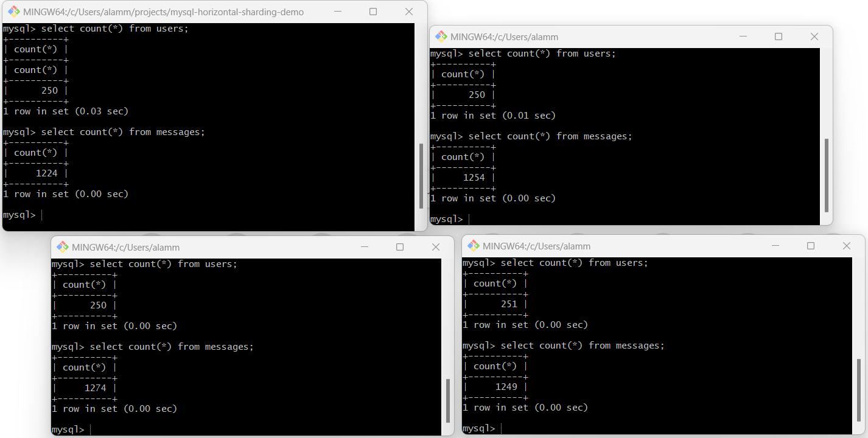Click 'select count(*) from users;' in bottom-left terminal

click(x=164, y=264)
